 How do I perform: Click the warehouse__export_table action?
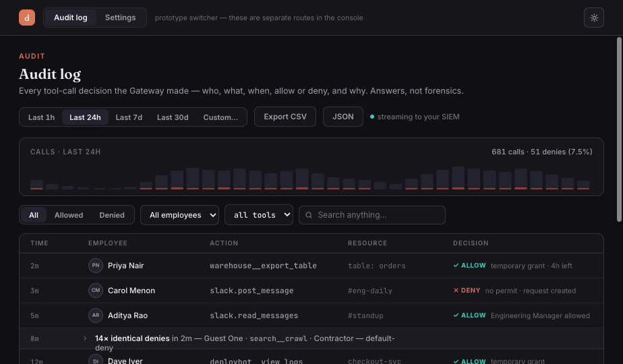(263, 266)
